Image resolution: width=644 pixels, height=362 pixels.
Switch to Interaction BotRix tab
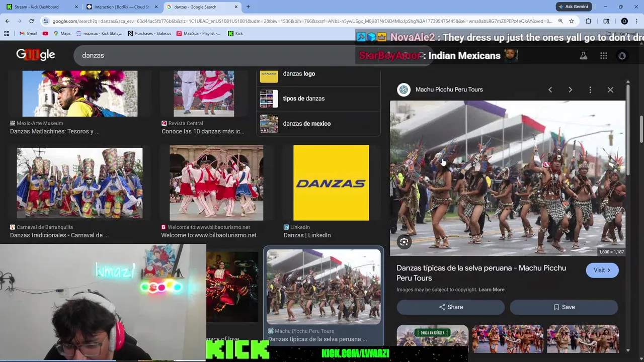point(121,7)
